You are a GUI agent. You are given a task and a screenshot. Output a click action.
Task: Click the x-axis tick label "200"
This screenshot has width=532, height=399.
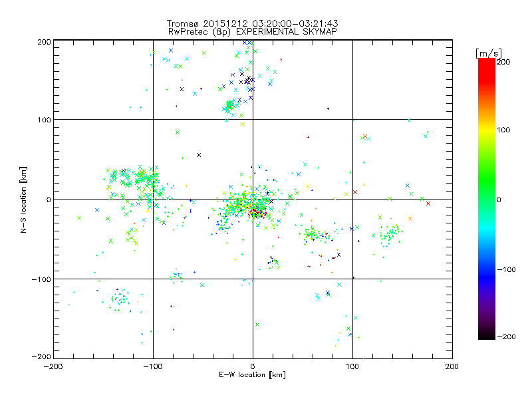[452, 366]
